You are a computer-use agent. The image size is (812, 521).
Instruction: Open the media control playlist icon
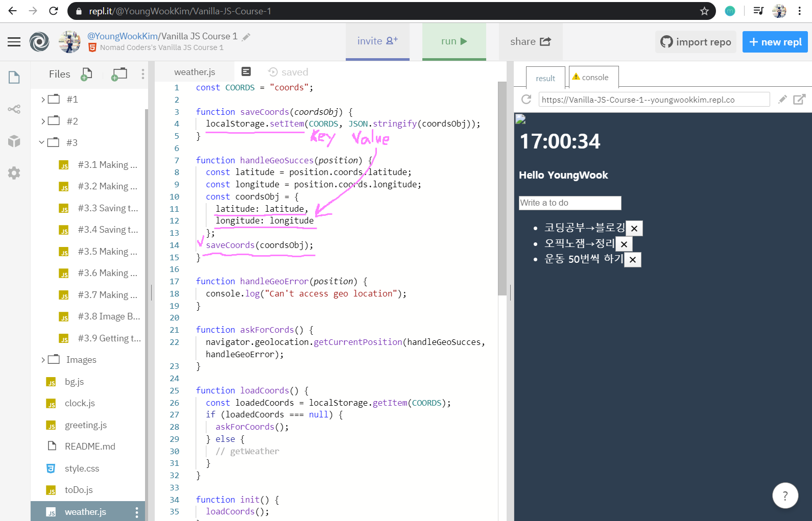[x=758, y=11]
